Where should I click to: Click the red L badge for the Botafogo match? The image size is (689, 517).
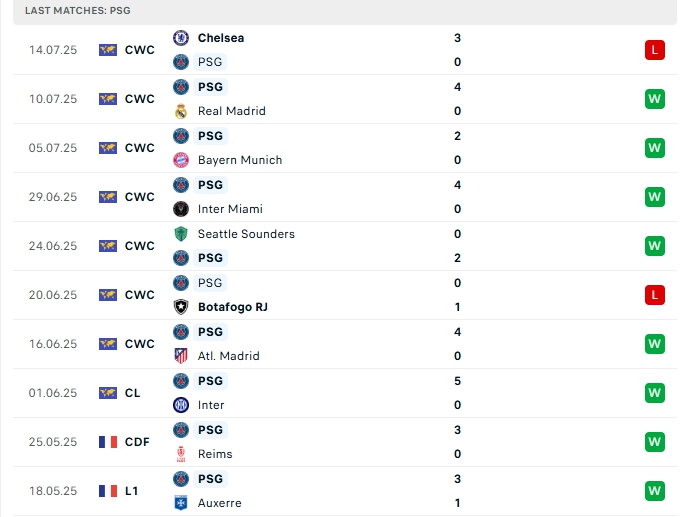[x=655, y=295]
